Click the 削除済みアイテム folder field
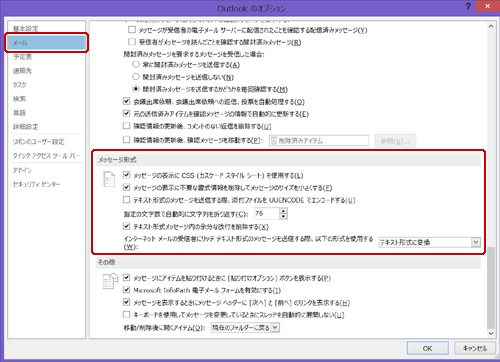Screen dimensions: 500x362 [x=319, y=141]
